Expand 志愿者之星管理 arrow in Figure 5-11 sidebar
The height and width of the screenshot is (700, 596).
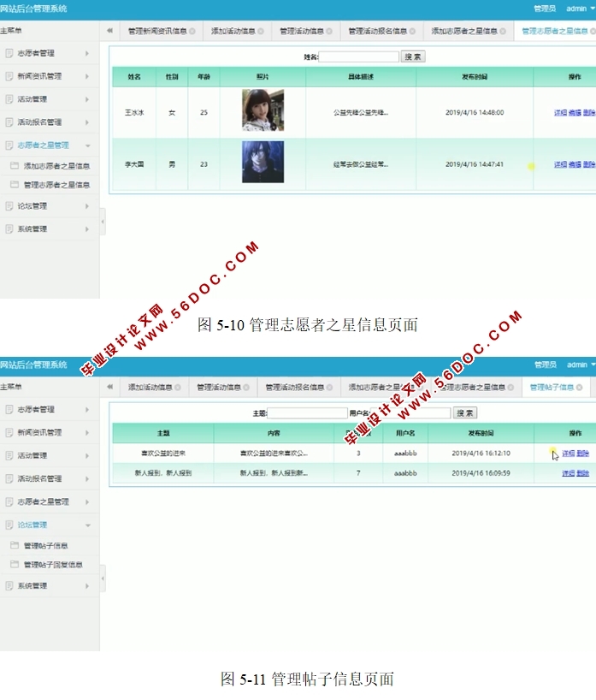pos(87,502)
